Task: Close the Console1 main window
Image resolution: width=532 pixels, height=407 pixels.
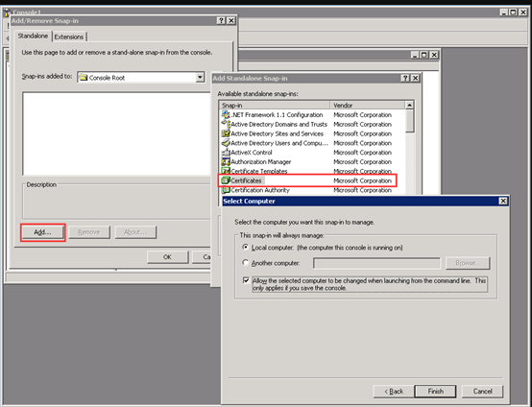Action: (523, 12)
